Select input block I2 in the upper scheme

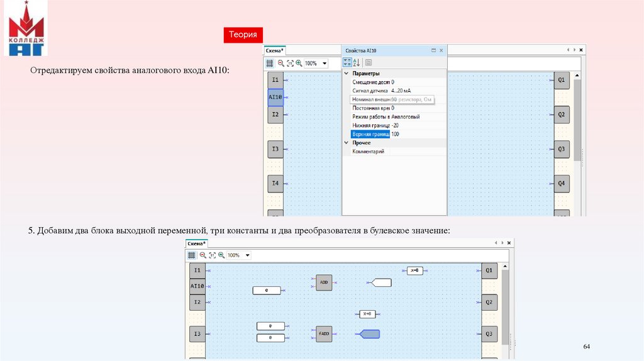click(275, 114)
